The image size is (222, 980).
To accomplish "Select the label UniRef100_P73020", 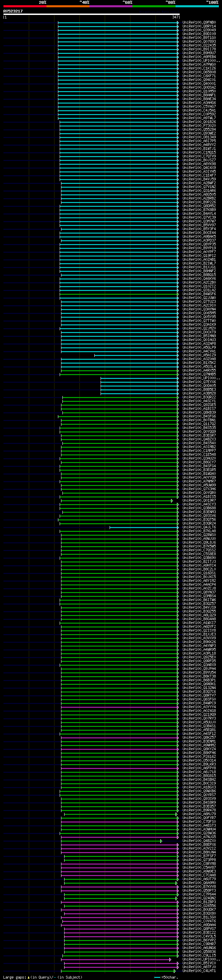I will click(x=199, y=125).
